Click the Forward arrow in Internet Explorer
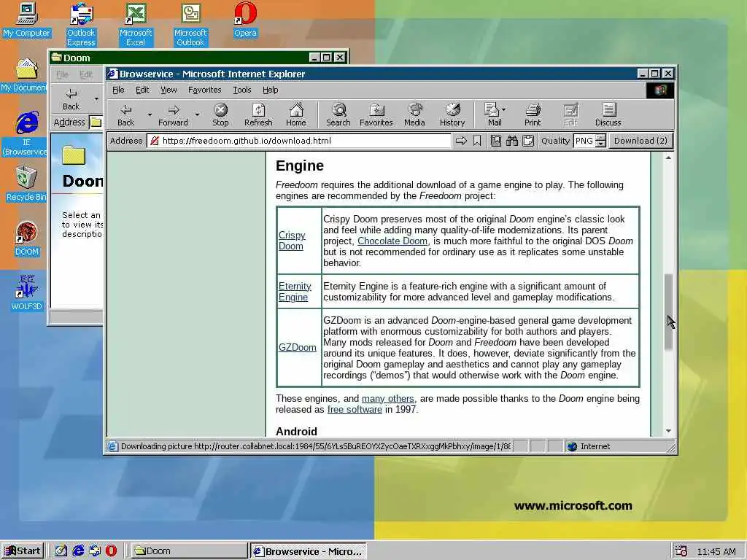This screenshot has height=560, width=747. tap(173, 114)
